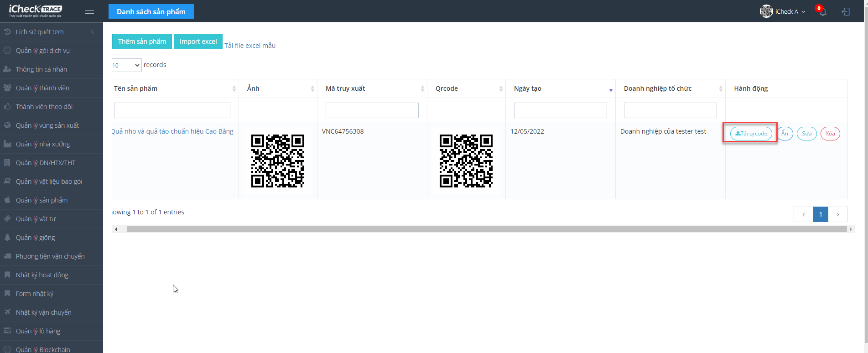Viewport: 868px width, 353px height.
Task: Click the Quản lý thành viên group icon
Action: click(x=7, y=88)
